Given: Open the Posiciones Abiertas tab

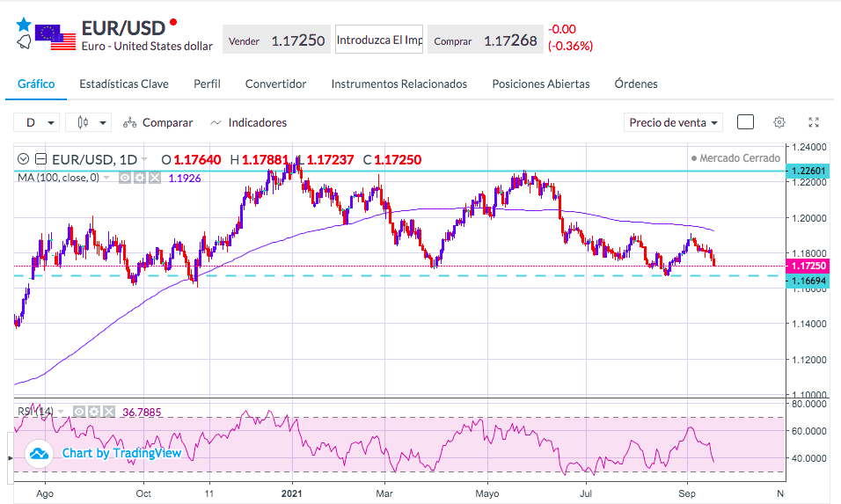Looking at the screenshot, I should coord(541,84).
